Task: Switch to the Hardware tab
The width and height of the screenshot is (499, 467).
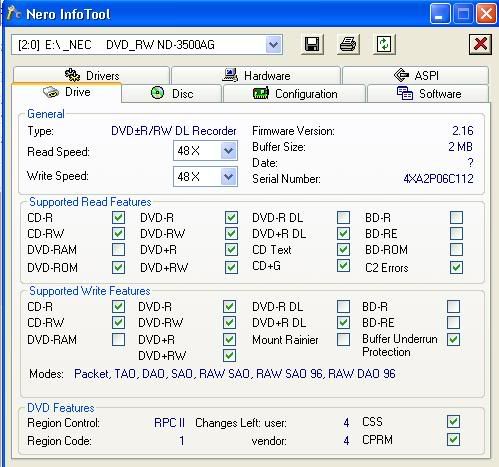Action: click(x=256, y=75)
